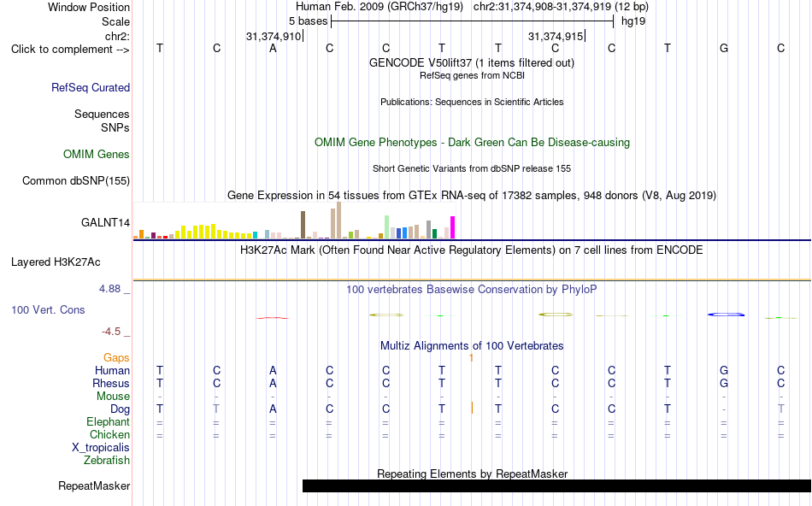The height and width of the screenshot is (506, 812).
Task: Click 'Short Genetic Variants from dbSNP release 155' title
Action: coord(472,169)
